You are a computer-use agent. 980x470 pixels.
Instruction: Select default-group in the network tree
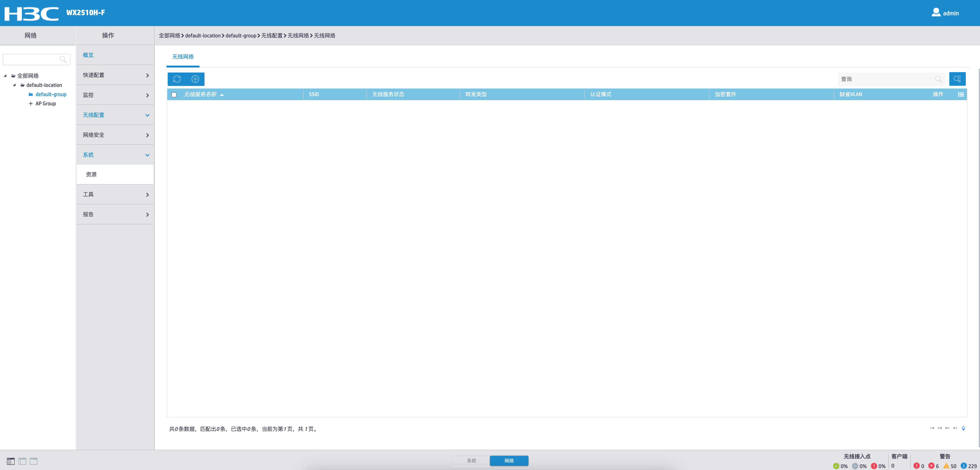coord(51,94)
